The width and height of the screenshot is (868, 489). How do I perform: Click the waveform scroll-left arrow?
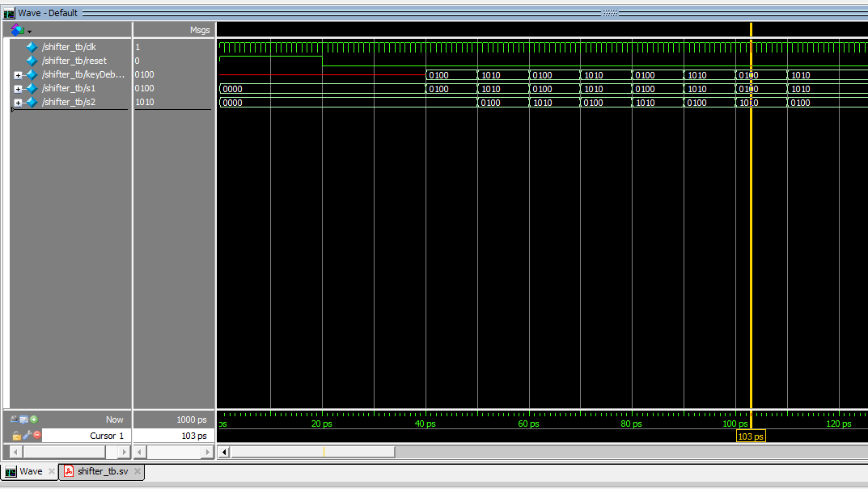tap(223, 452)
